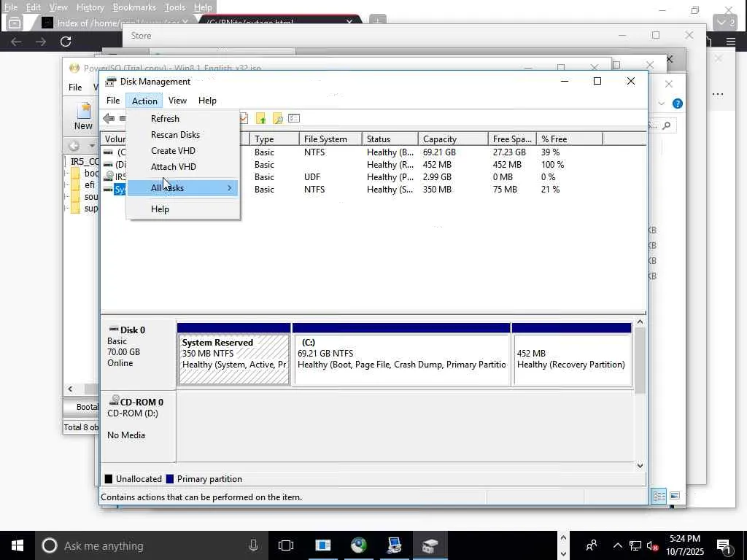The height and width of the screenshot is (560, 747).
Task: Click the People tray icon
Action: (592, 545)
